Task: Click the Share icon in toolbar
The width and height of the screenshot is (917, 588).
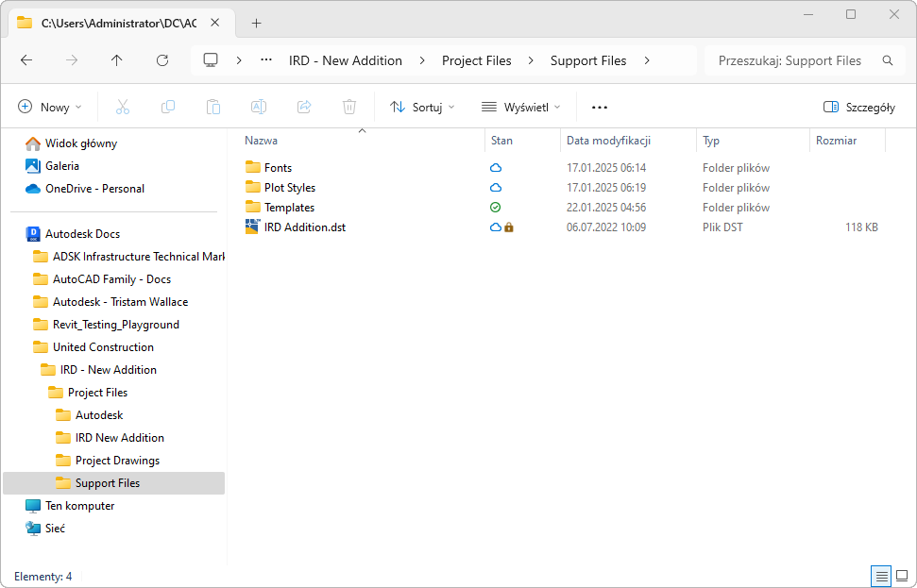Action: pos(304,108)
